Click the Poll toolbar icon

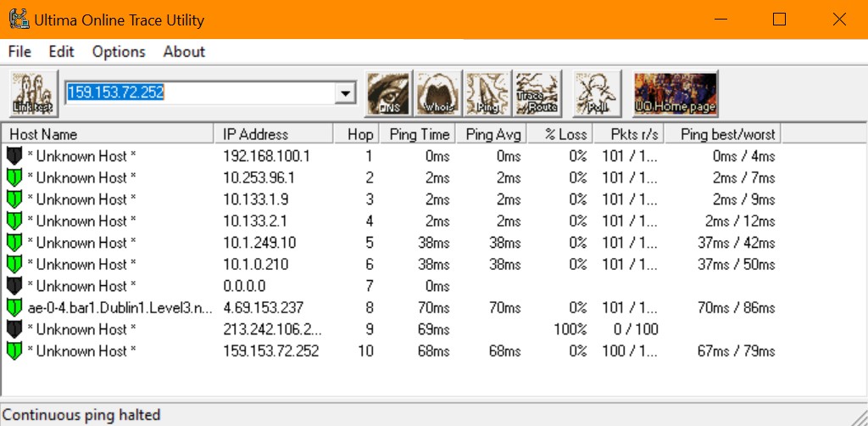[x=593, y=92]
